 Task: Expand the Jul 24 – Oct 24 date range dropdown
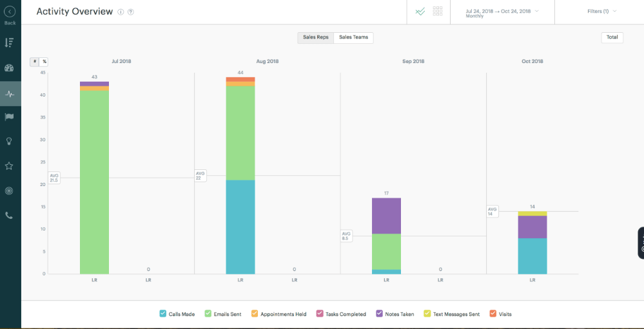(502, 12)
